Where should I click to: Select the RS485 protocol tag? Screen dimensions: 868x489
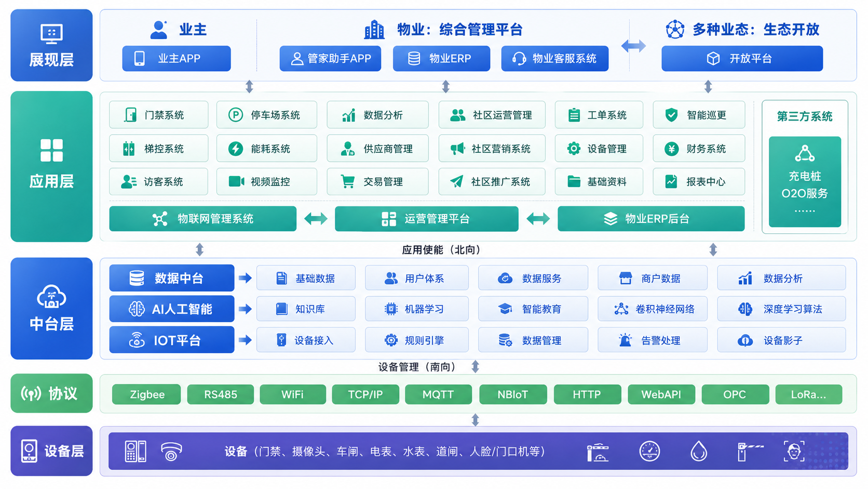coord(221,394)
